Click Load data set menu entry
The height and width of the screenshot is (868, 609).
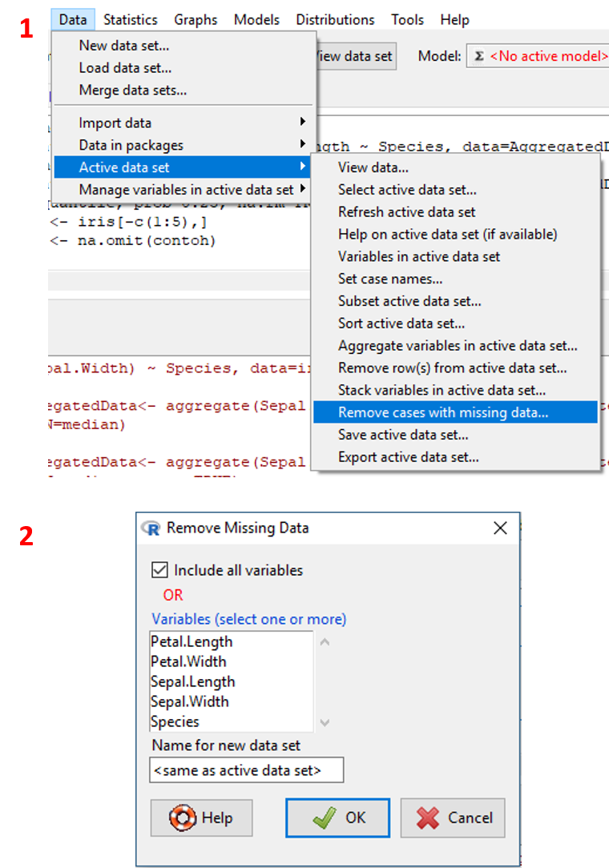point(125,68)
